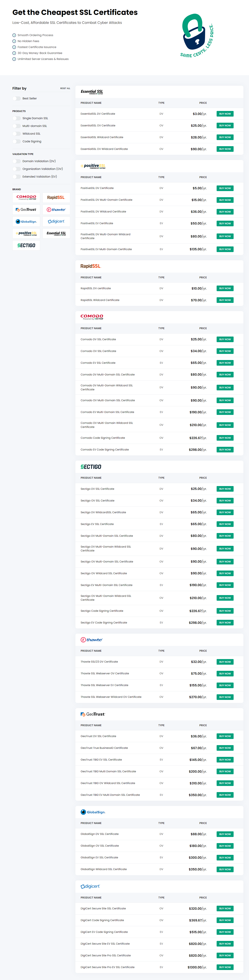Click the GeoTrust table header logo
This screenshot has height=980, width=249.
[93, 714]
